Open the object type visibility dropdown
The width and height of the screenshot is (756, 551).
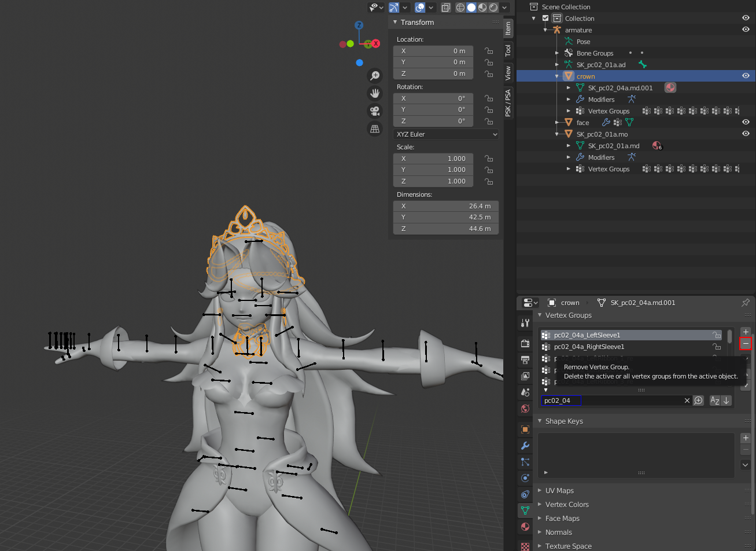(377, 8)
